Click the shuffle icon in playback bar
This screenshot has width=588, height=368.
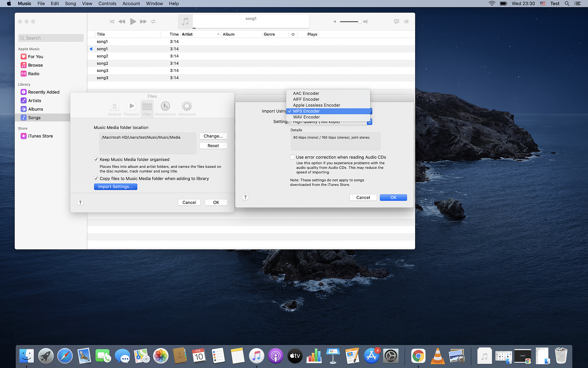pyautogui.click(x=112, y=21)
